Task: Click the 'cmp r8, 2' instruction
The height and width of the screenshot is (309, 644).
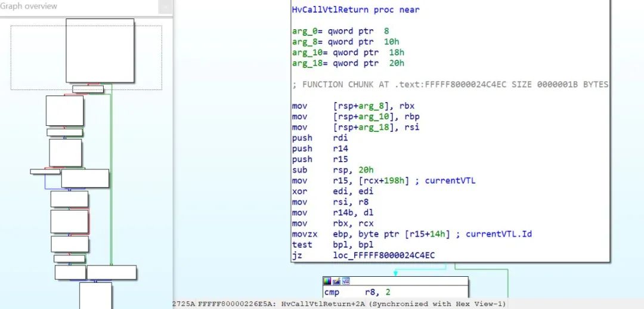Action: click(357, 292)
